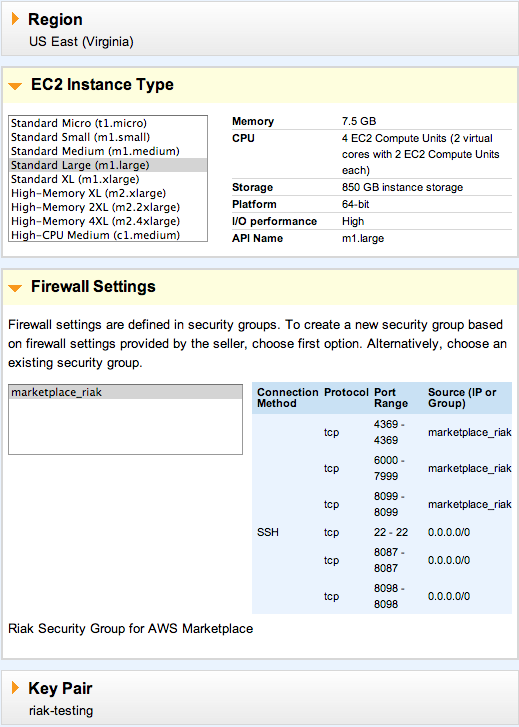Select High-Memory 2XL (m2.2xlarge) instance

click(108, 207)
